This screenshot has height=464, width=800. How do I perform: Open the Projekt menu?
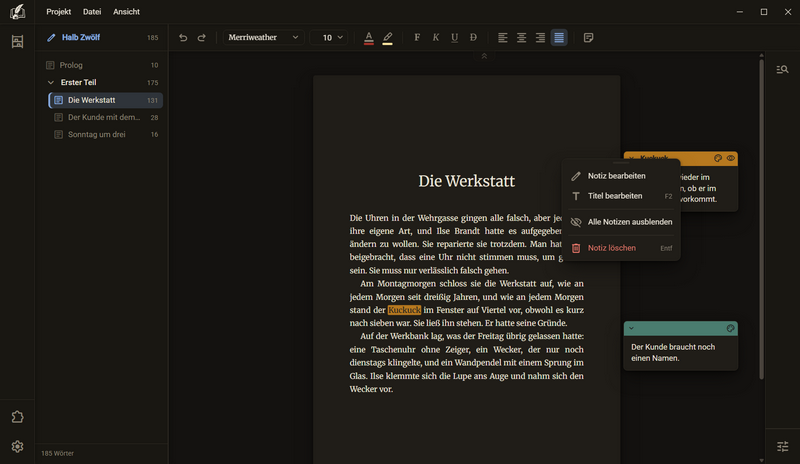(x=59, y=11)
